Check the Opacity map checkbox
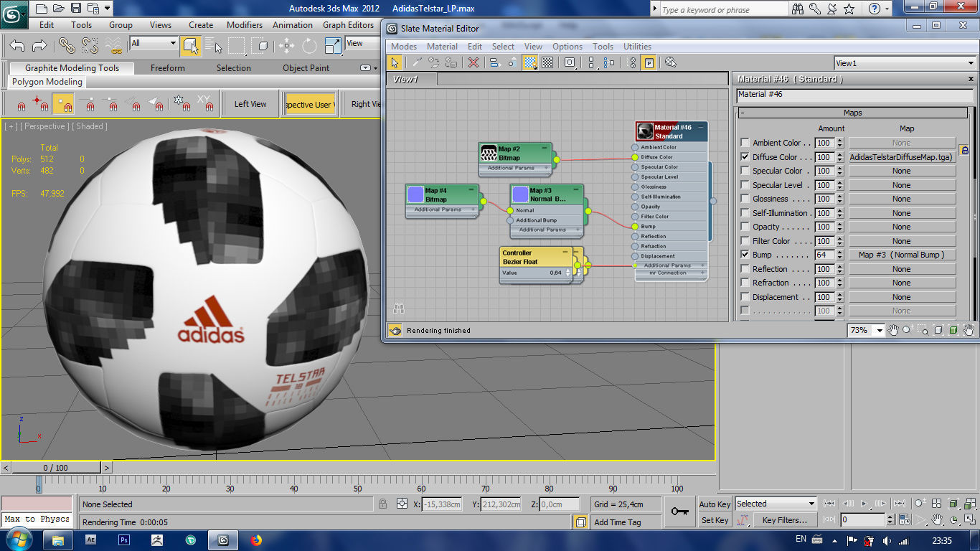Image resolution: width=980 pixels, height=551 pixels. pyautogui.click(x=745, y=227)
